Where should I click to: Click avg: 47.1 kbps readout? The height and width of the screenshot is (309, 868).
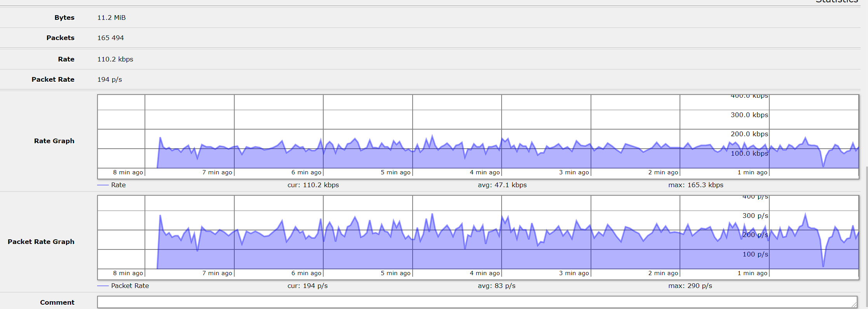click(x=502, y=185)
